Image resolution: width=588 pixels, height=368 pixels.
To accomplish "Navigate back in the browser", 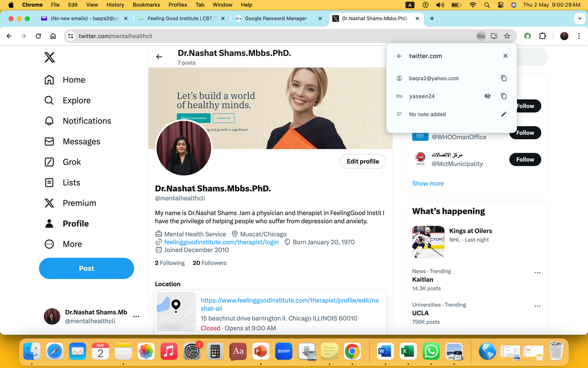I will coord(9,36).
